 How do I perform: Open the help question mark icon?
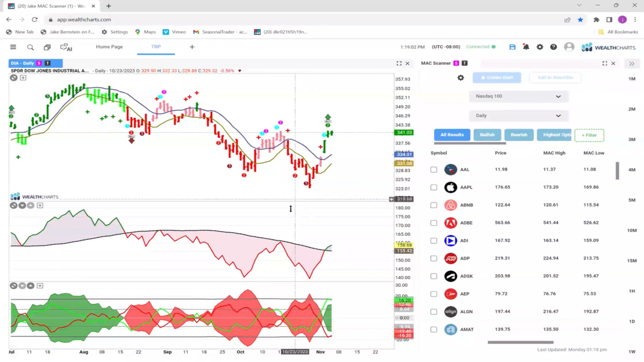tap(553, 47)
